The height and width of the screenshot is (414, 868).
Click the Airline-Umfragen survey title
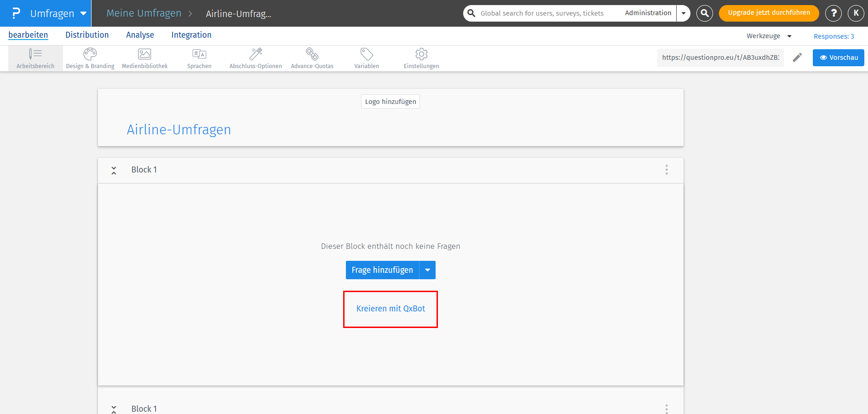pyautogui.click(x=179, y=130)
